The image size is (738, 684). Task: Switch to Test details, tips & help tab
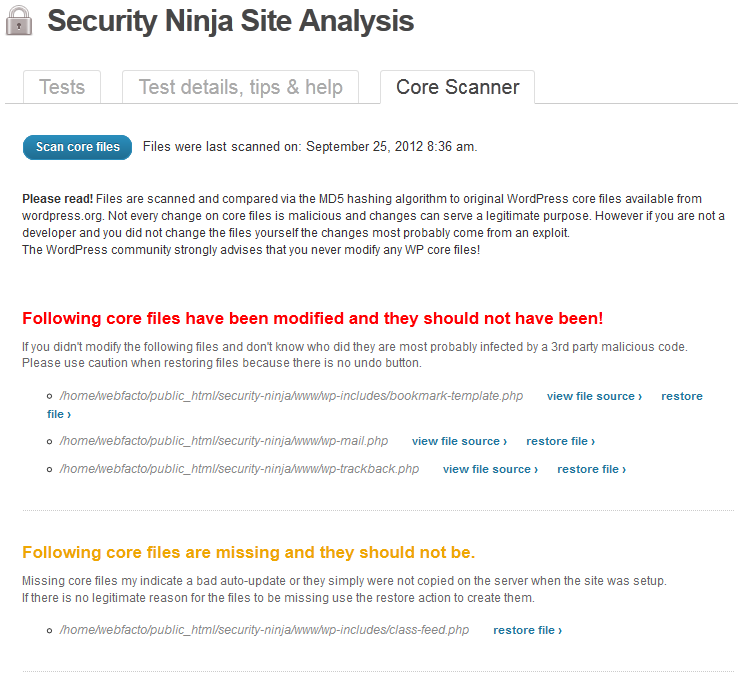click(x=241, y=87)
